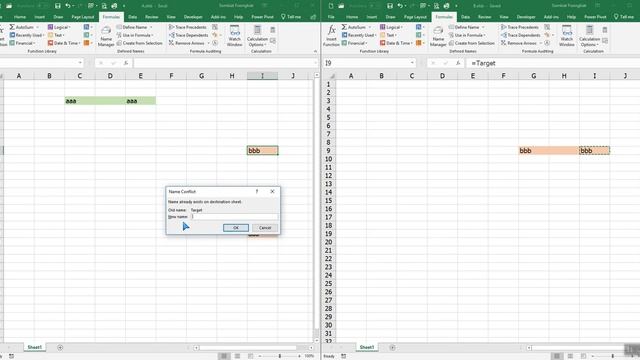The height and width of the screenshot is (360, 640).
Task: Open the Page Layout tab in left window
Action: tap(83, 17)
